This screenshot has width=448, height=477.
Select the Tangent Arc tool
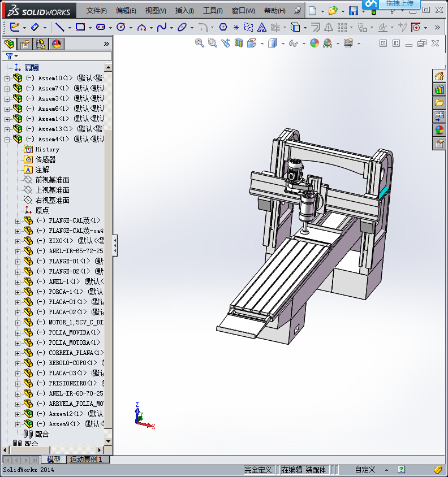pos(141,28)
